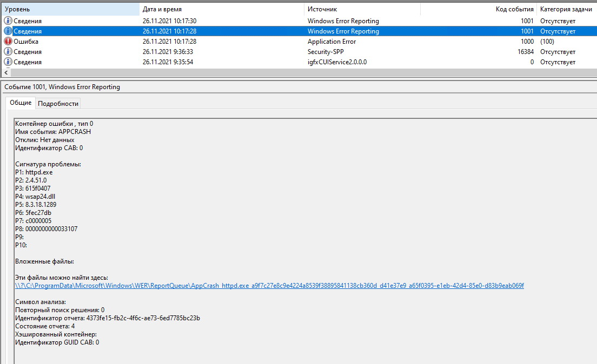The height and width of the screenshot is (364, 597).
Task: Click the info icon on the 10:17:30 event row
Action: point(8,21)
